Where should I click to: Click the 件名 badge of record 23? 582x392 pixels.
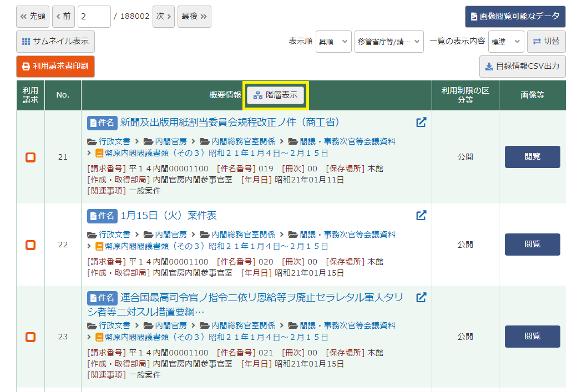point(103,298)
